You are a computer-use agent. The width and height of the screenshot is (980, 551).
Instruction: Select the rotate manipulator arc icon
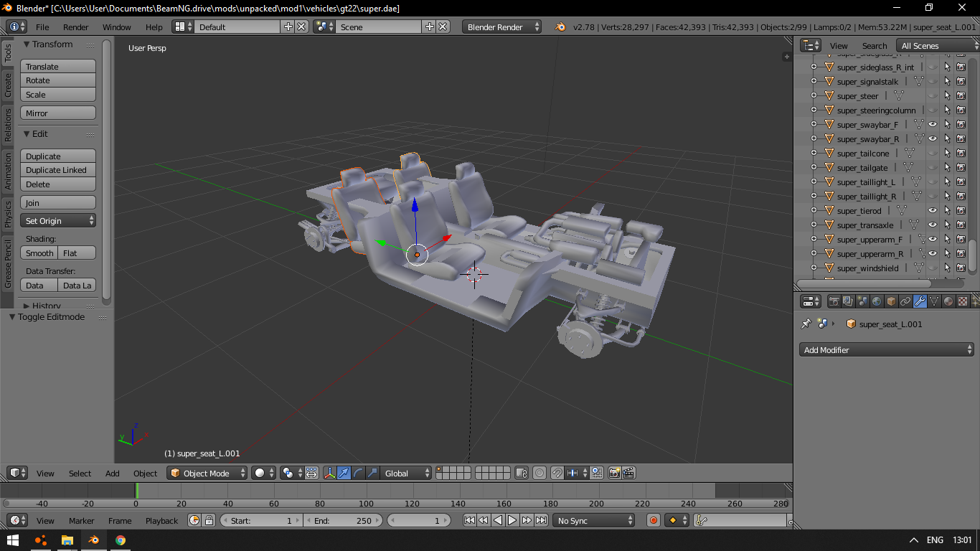tap(359, 473)
